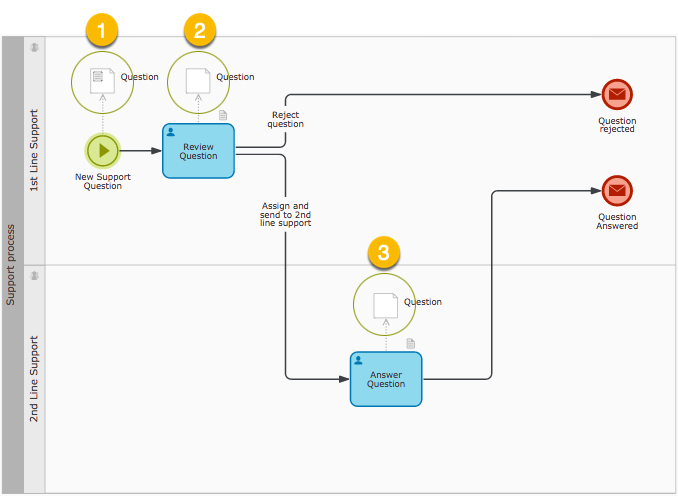Click the small document icon above Answer Question
Viewport: 678px width, 496px height.
click(x=410, y=343)
